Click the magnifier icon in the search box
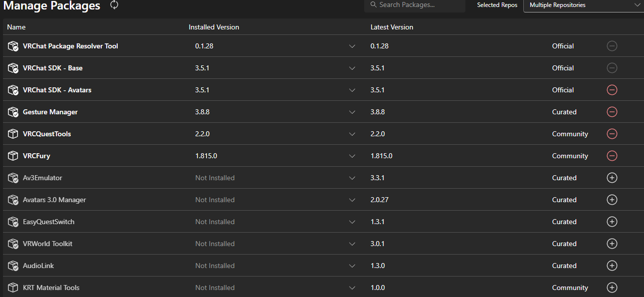 (373, 5)
